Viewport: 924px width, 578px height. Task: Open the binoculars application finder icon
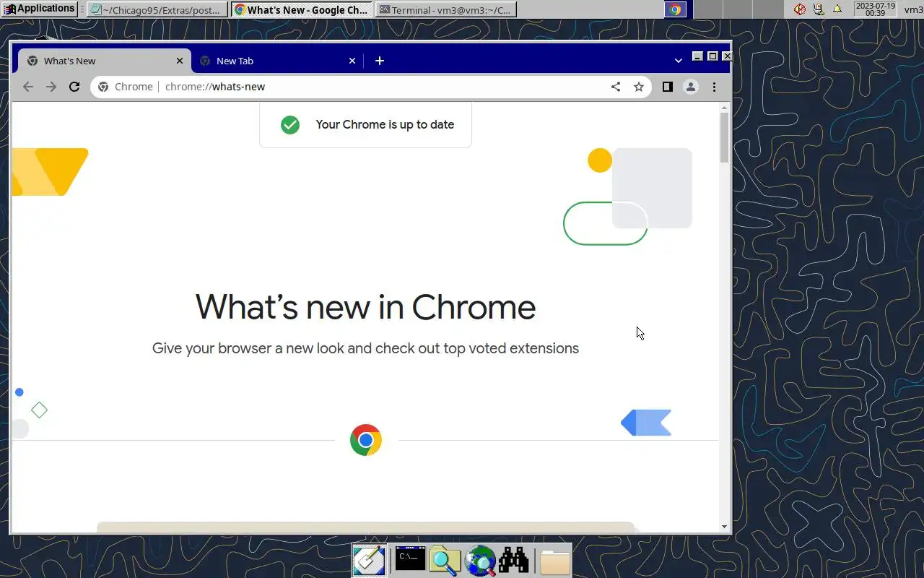click(514, 561)
